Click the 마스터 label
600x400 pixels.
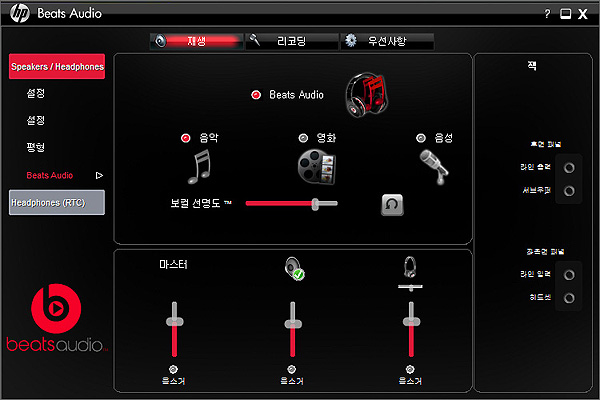pyautogui.click(x=173, y=264)
